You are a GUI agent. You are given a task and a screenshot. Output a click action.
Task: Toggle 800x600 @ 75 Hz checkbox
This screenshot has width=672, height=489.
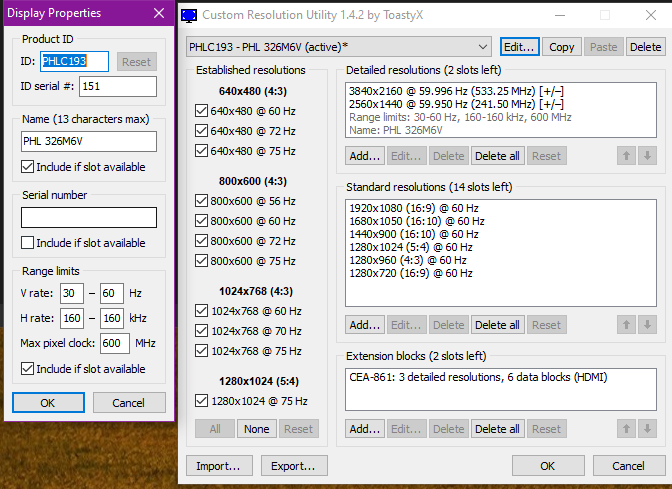point(201,261)
